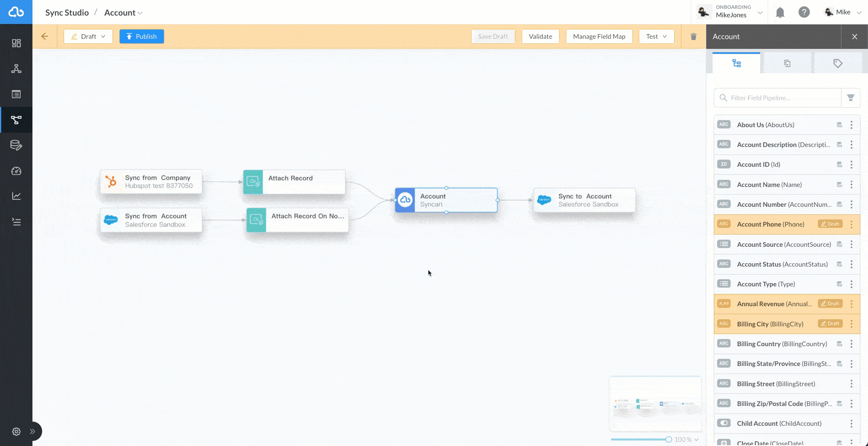
Task: Adjust the zoom level slider
Action: coord(669,439)
